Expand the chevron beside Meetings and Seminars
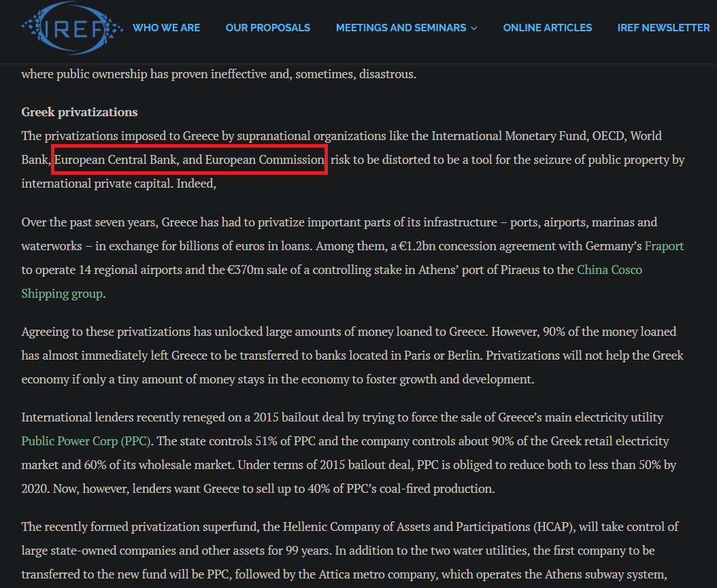 [x=474, y=29]
